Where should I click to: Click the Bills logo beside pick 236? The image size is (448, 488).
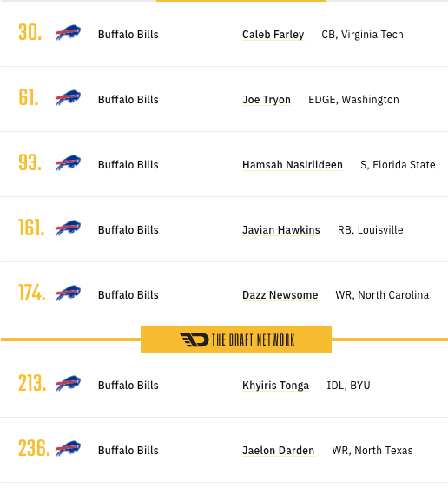pos(68,449)
